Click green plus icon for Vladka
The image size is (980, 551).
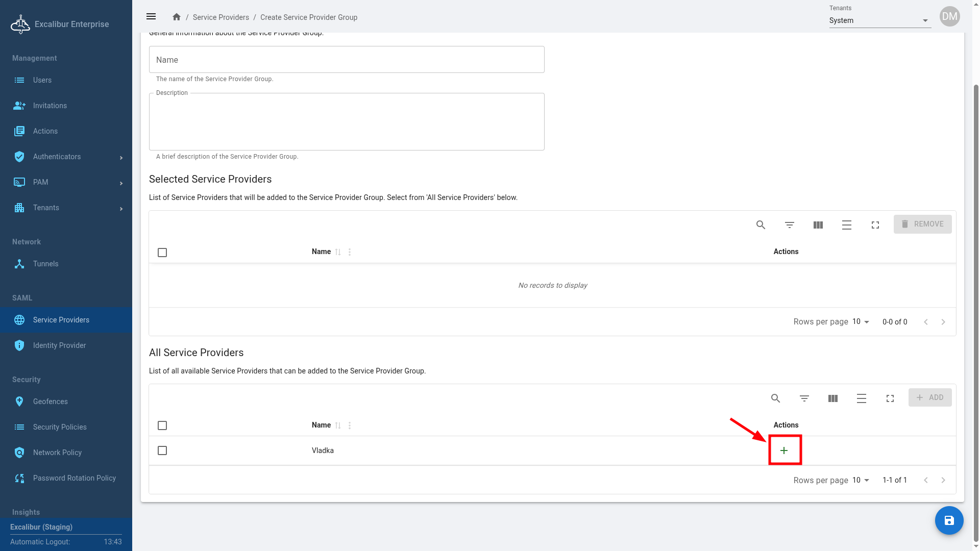tap(784, 450)
